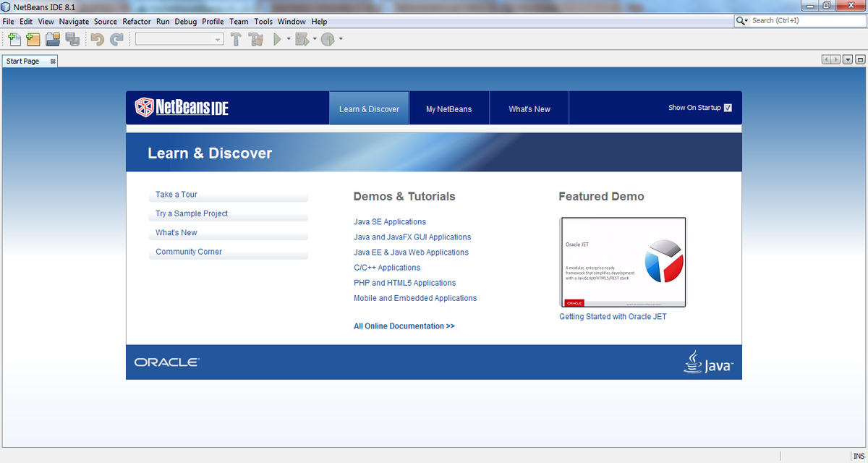
Task: Expand Debug Project dropdown arrow
Action: tap(315, 39)
